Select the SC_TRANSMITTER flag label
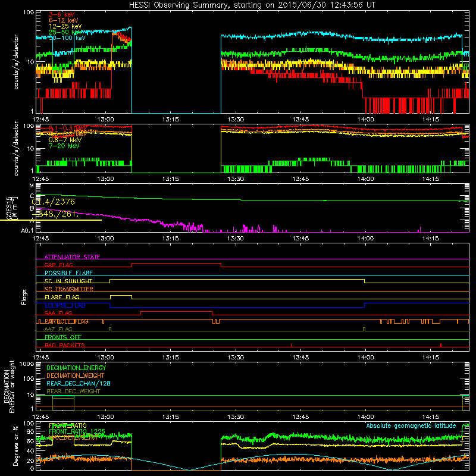Screen dimensions: 476x476 tap(68, 289)
